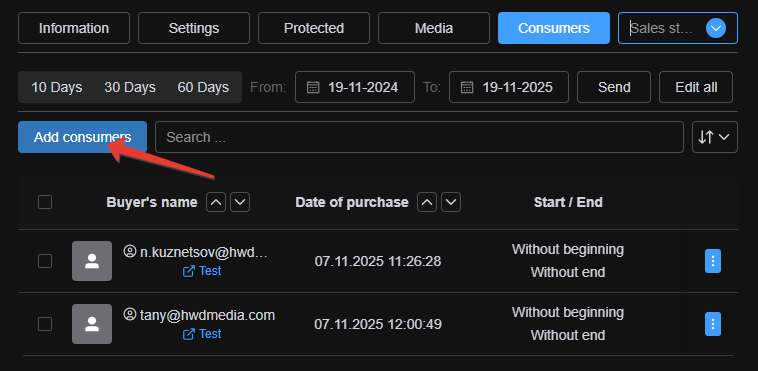
Task: Sort Buyer's name descending
Action: tap(240, 202)
